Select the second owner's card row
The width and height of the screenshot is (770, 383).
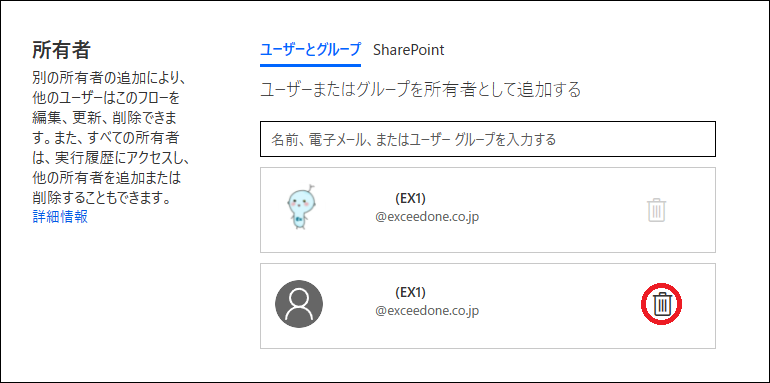488,306
